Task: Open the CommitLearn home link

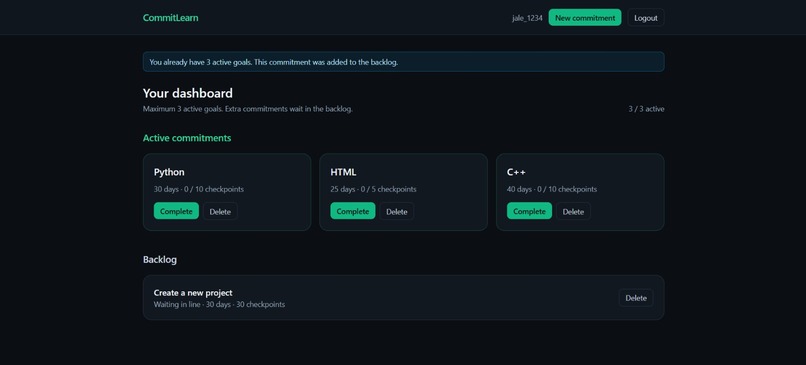Action: [170, 17]
